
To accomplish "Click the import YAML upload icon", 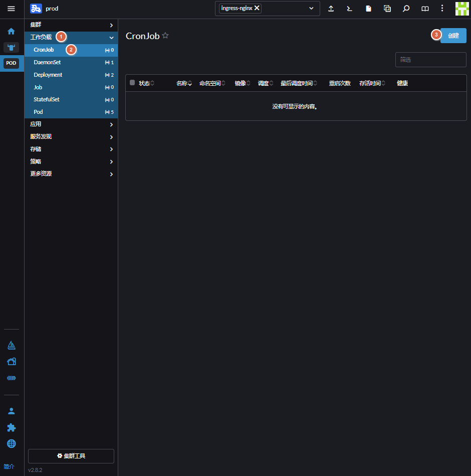I will tap(331, 9).
